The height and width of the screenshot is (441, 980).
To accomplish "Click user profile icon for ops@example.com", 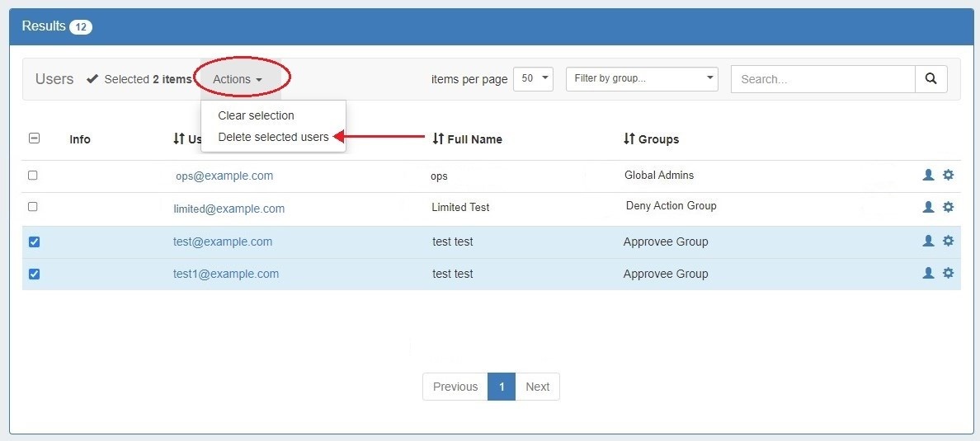I will tap(928, 175).
